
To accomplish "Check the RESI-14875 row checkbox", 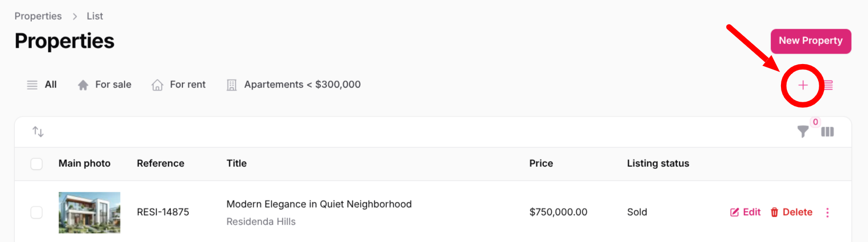I will 37,212.
